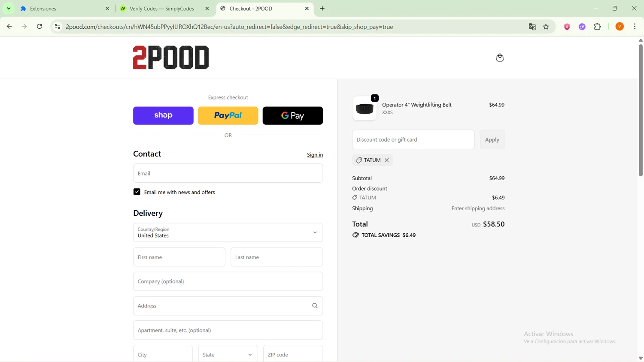This screenshot has width=644, height=362.
Task: Open the uBlock shield extension icon
Action: 567,27
